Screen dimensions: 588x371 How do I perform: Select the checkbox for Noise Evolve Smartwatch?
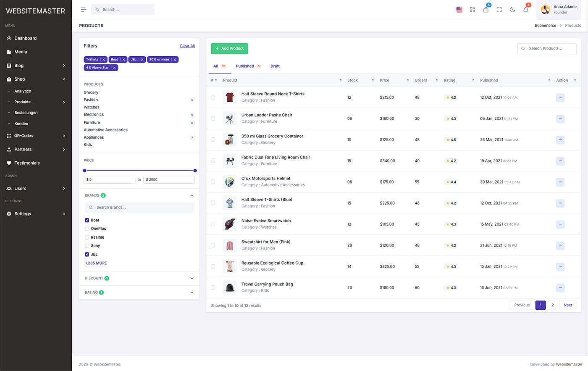[213, 224]
